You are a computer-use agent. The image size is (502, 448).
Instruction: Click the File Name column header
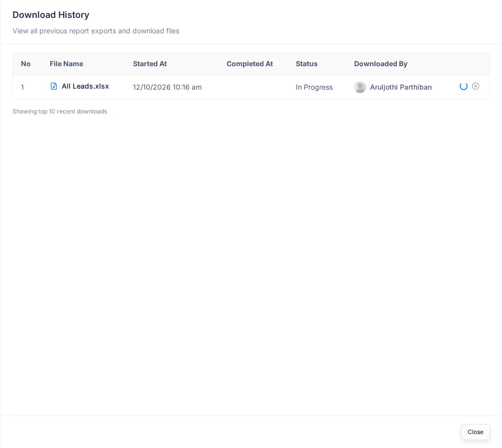tap(66, 64)
